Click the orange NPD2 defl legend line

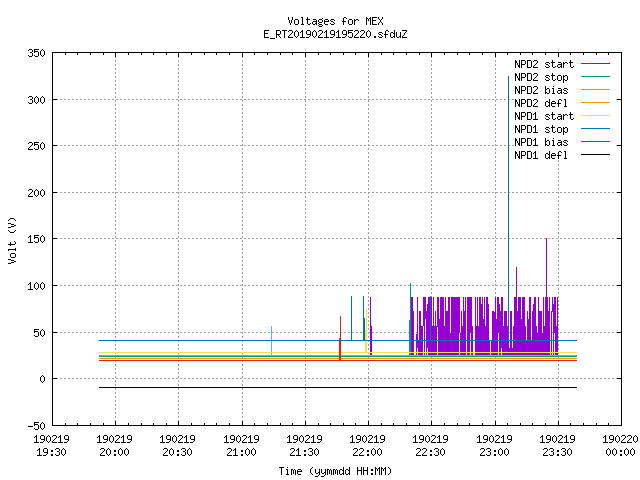tap(595, 103)
